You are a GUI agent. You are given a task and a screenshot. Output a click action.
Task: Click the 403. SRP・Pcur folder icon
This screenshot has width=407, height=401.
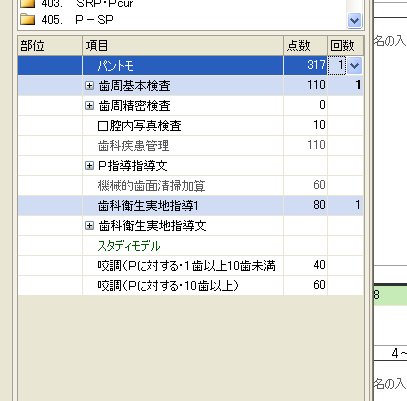tap(27, 3)
